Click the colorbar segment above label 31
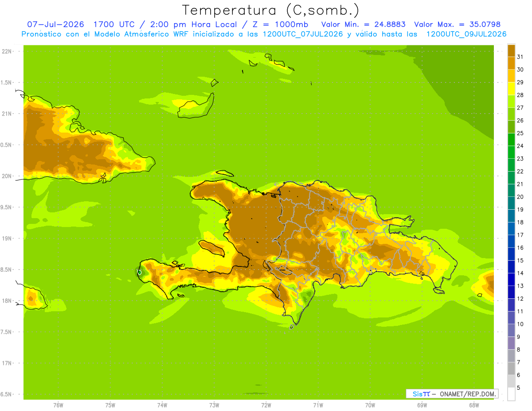 [511, 51]
